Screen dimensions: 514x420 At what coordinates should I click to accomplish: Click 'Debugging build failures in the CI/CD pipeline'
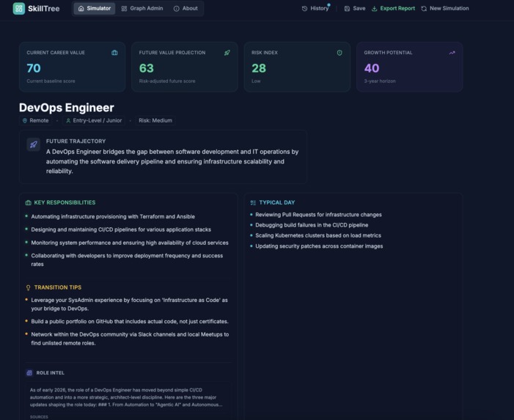pyautogui.click(x=312, y=225)
